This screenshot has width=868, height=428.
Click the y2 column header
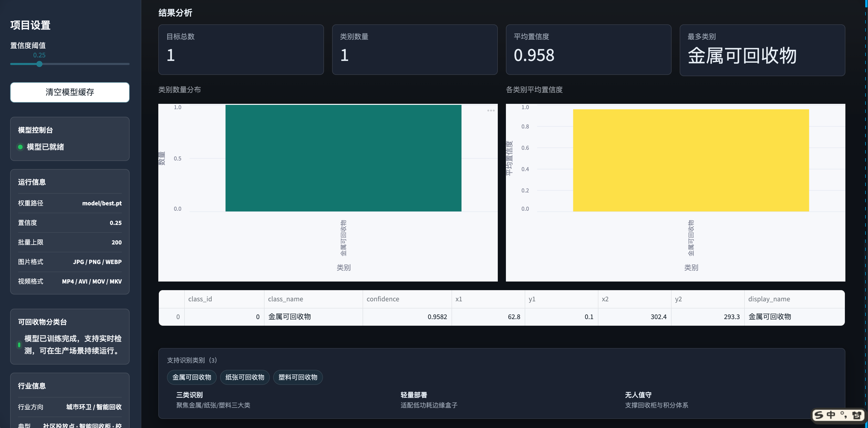click(x=708, y=299)
